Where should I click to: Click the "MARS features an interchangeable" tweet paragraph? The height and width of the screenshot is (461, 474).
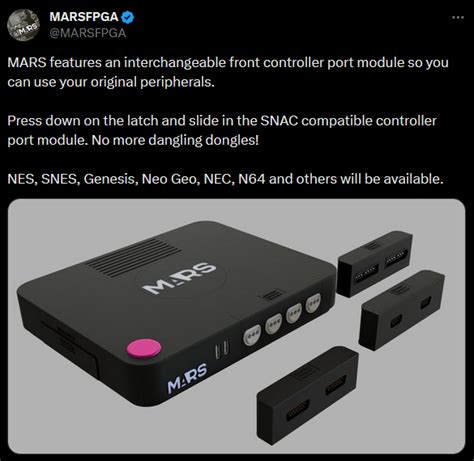pos(228,72)
